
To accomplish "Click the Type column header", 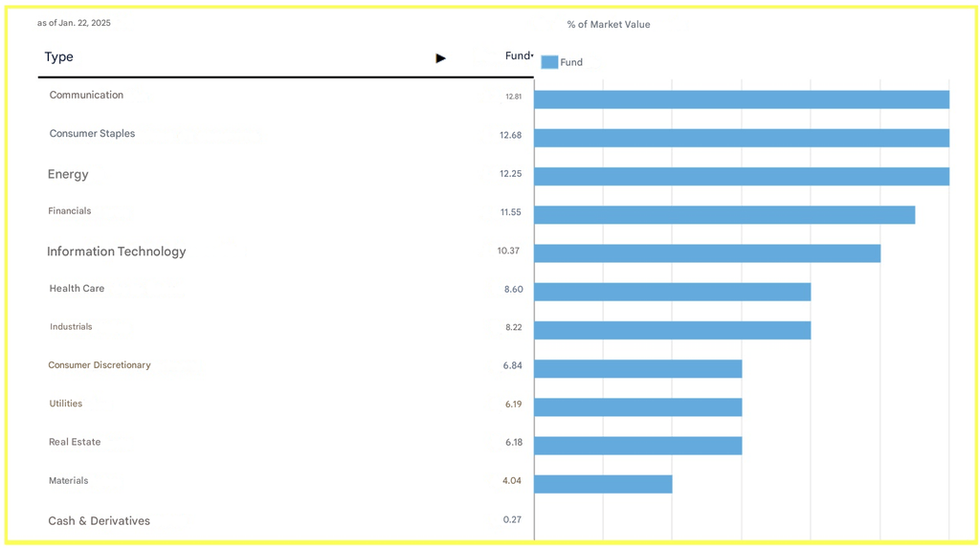I will point(58,57).
